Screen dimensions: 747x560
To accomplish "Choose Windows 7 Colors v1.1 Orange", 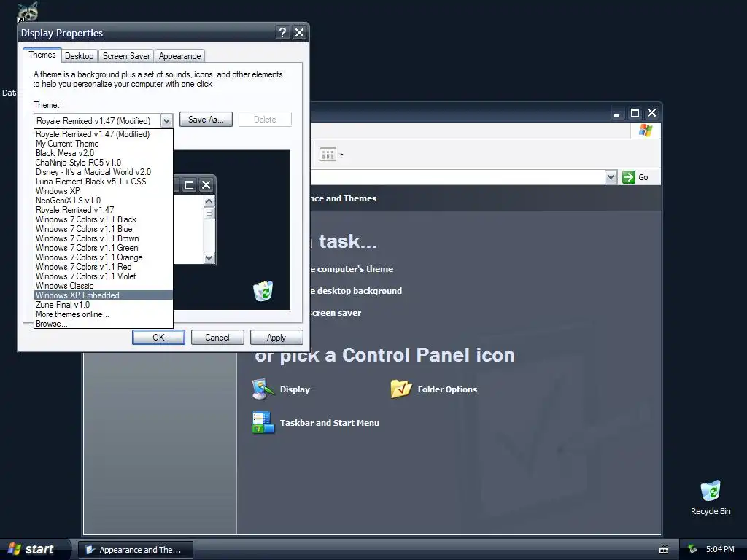I will pos(104,257).
